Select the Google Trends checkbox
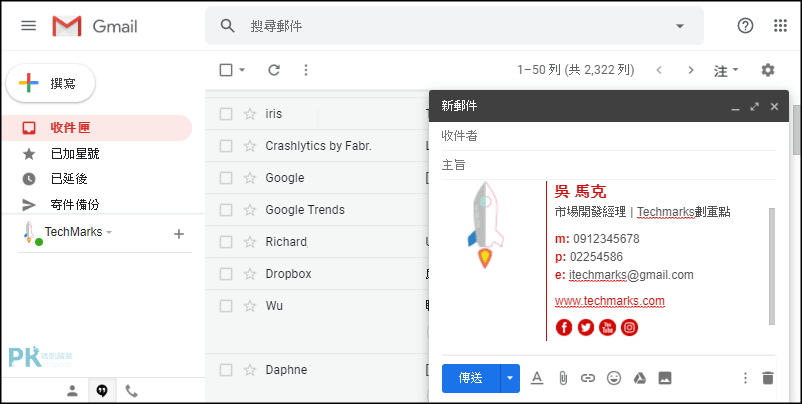The height and width of the screenshot is (404, 802). click(226, 210)
